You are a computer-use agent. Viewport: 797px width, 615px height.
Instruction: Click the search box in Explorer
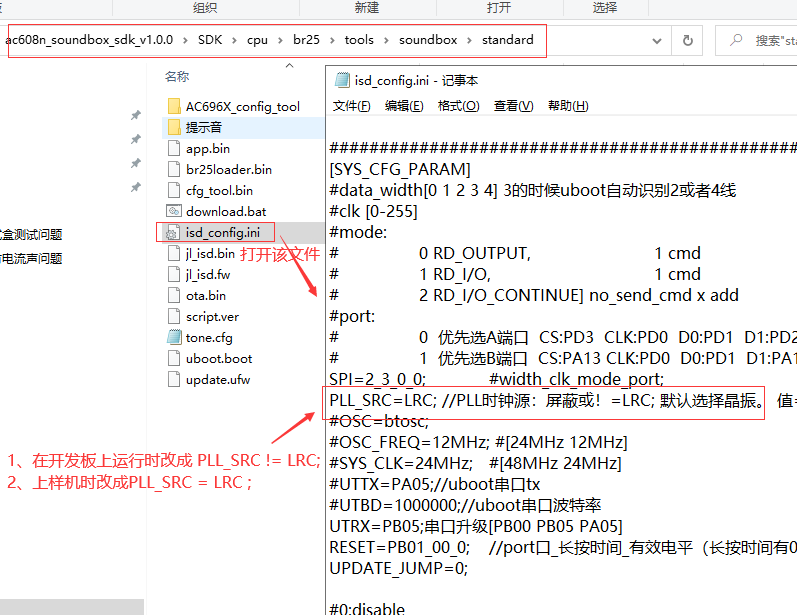tap(756, 40)
